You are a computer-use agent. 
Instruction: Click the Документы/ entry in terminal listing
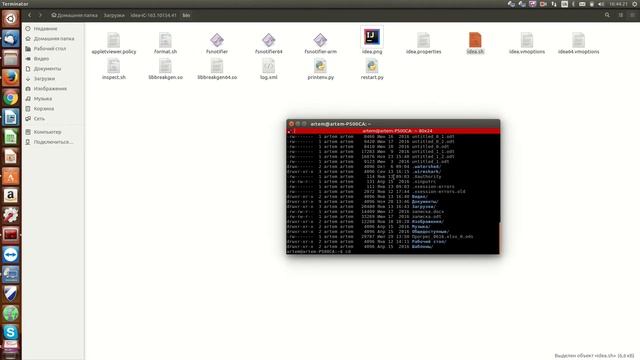click(424, 202)
